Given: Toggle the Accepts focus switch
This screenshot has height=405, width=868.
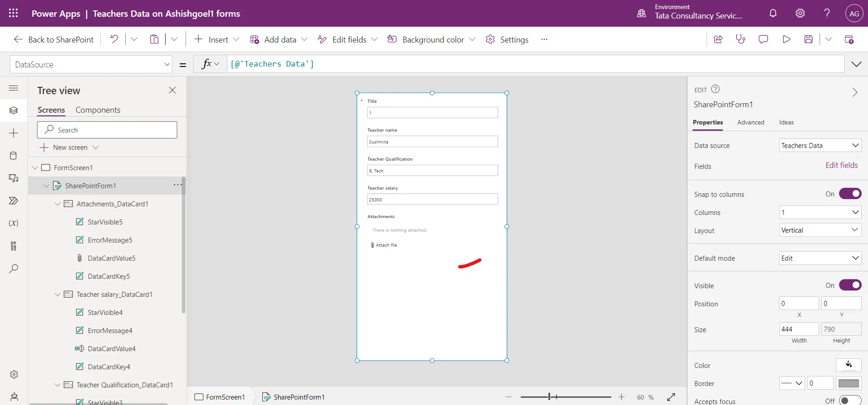Looking at the screenshot, I should [850, 401].
